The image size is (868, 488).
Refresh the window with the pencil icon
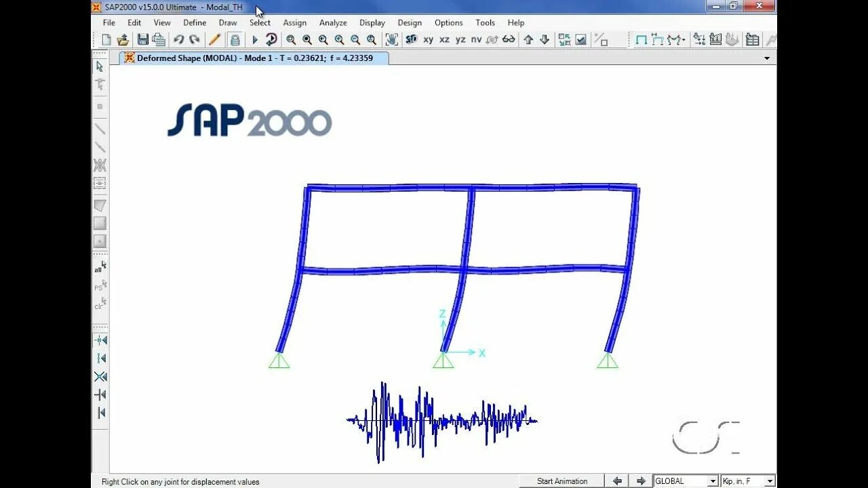click(x=214, y=40)
